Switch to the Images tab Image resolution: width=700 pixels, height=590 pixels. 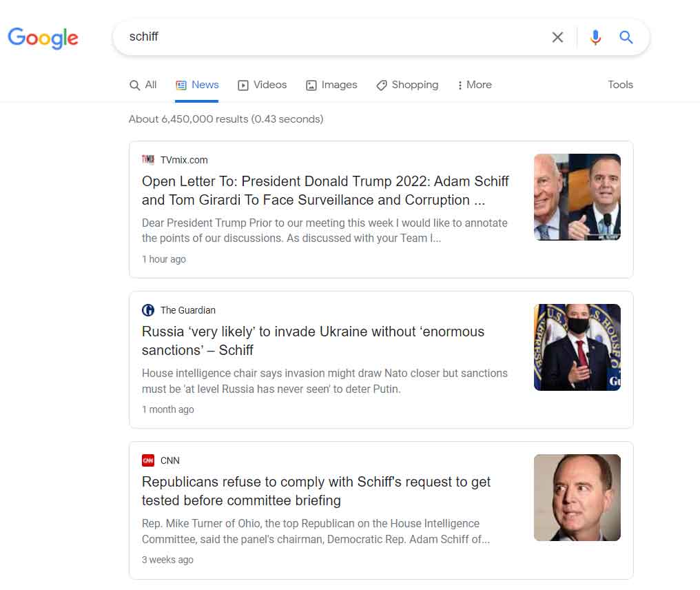(x=331, y=85)
